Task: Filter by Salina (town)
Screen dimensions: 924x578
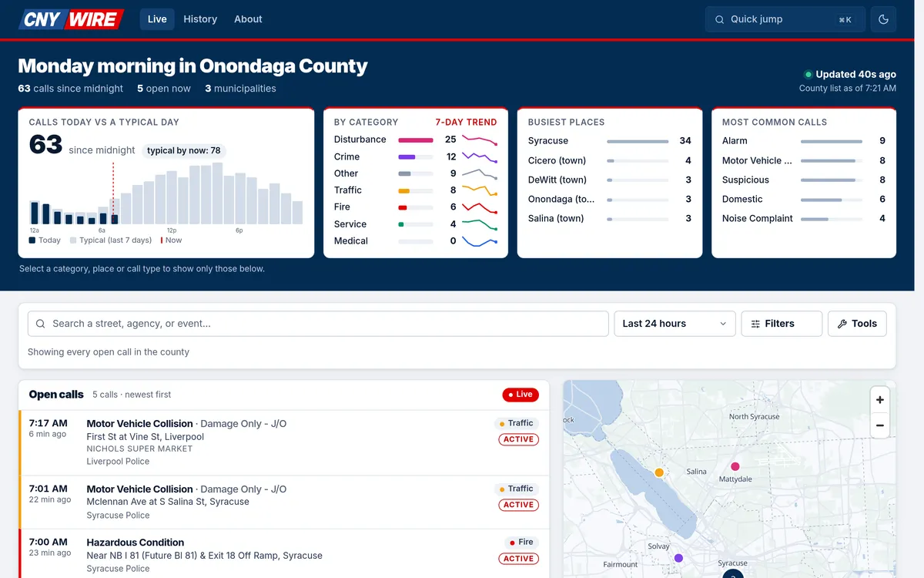Action: [x=610, y=218]
